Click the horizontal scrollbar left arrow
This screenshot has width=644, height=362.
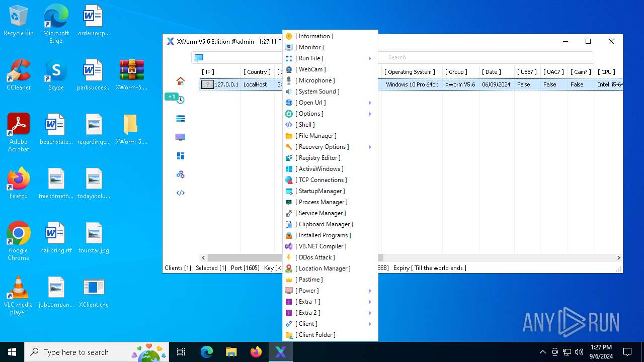coord(203,257)
